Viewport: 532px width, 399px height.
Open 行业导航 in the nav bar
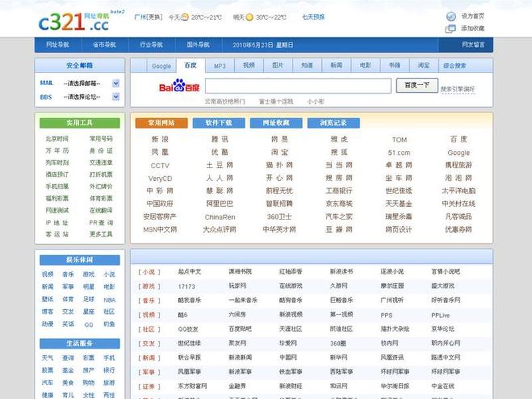point(152,45)
